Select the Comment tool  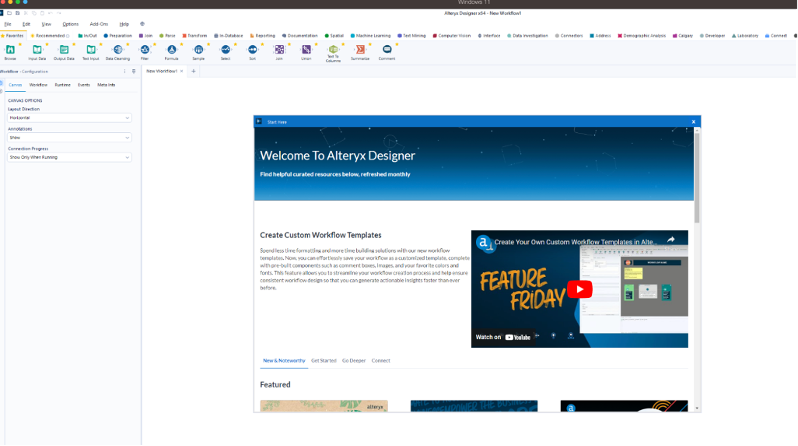(387, 49)
